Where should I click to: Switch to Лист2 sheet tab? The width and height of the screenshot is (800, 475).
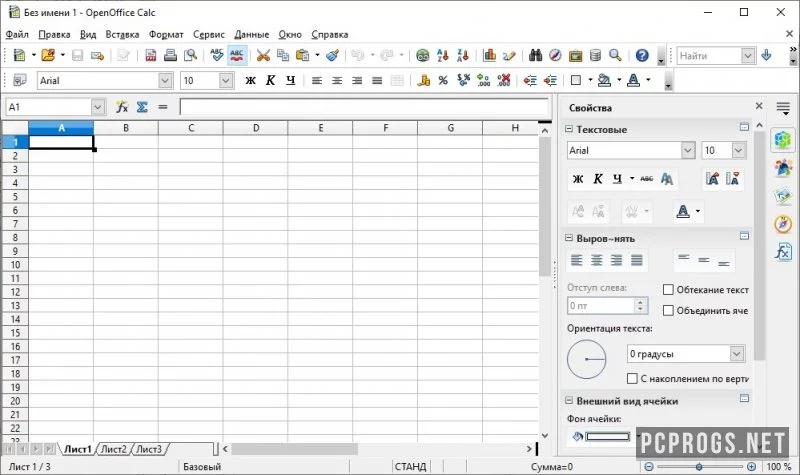coord(113,449)
